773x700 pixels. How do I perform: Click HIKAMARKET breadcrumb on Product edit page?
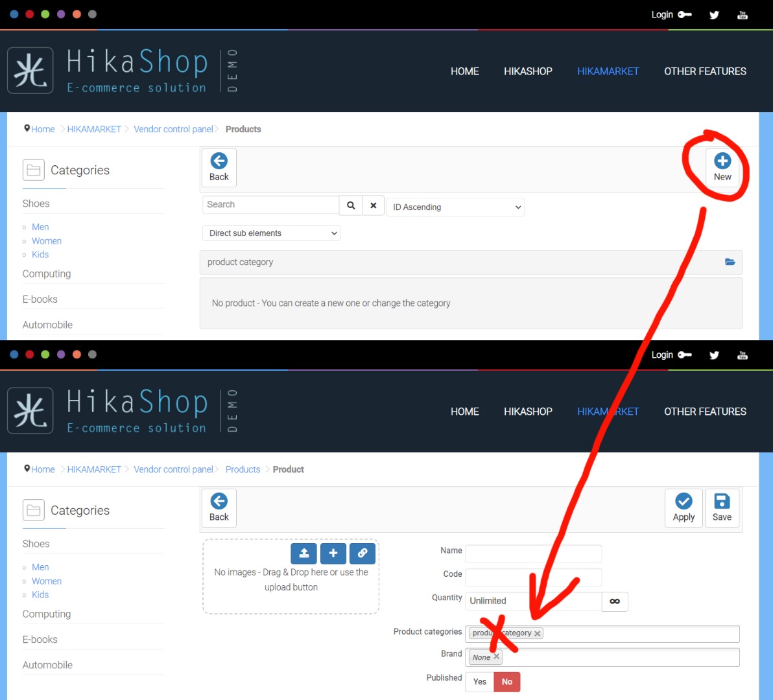(94, 469)
